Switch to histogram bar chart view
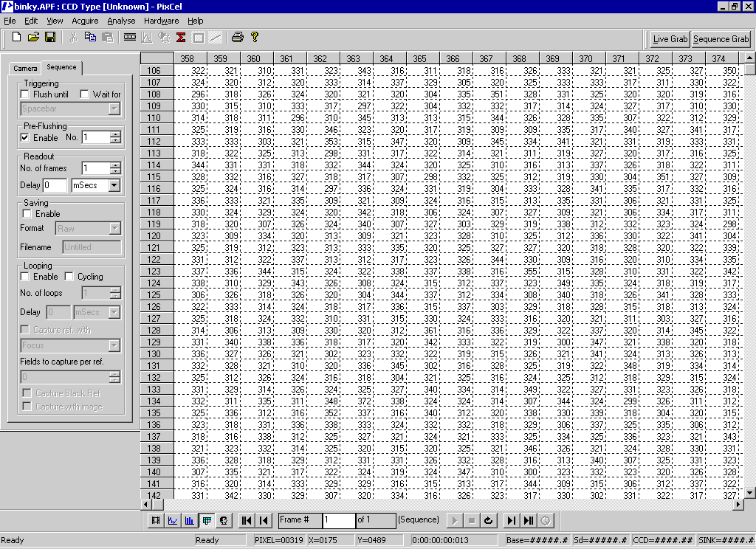756x549 pixels. click(190, 520)
